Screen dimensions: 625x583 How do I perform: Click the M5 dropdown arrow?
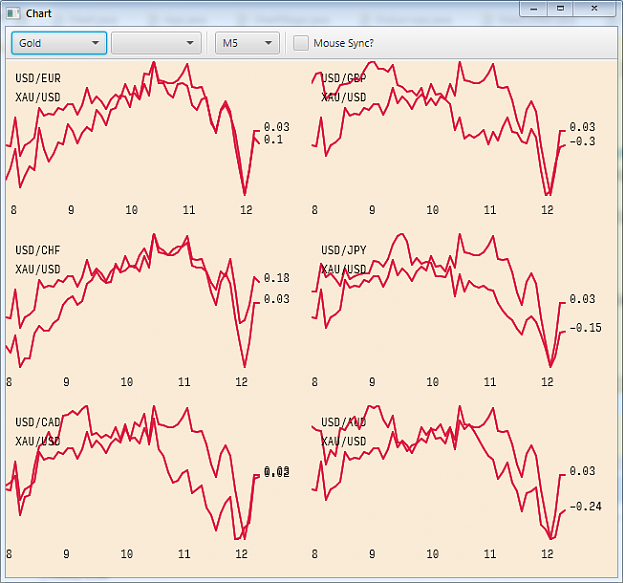click(x=269, y=43)
